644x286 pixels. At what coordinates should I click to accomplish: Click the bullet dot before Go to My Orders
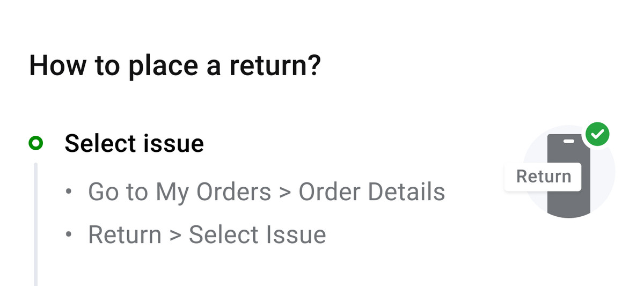pyautogui.click(x=68, y=192)
